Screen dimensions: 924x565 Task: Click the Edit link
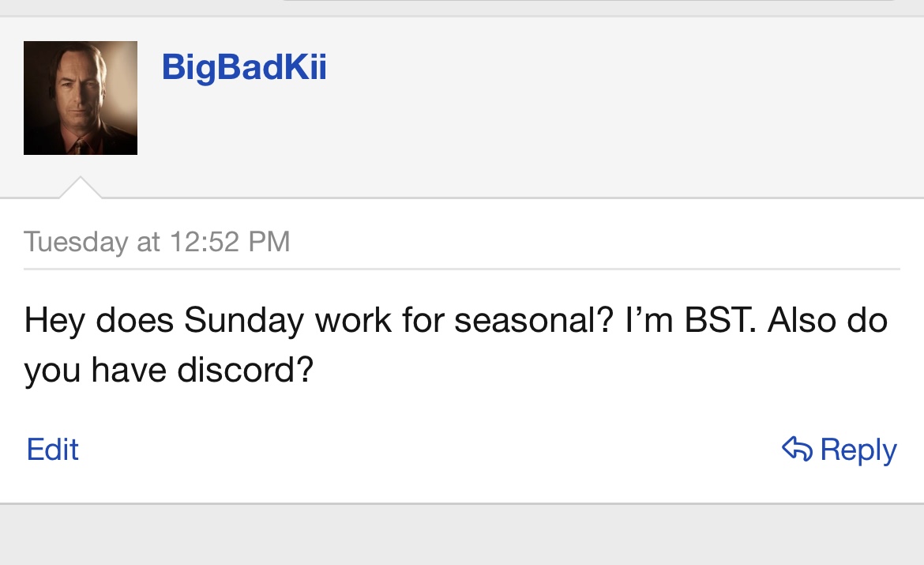53,449
